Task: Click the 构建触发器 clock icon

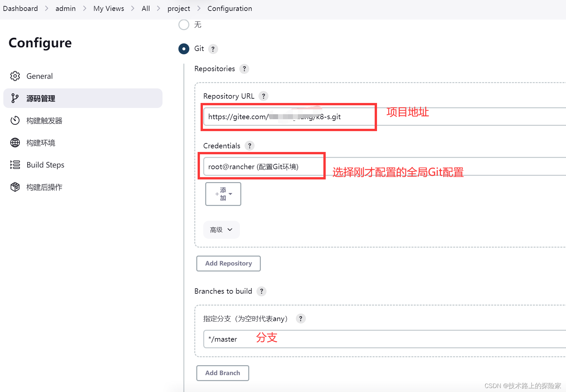Action: pos(15,121)
